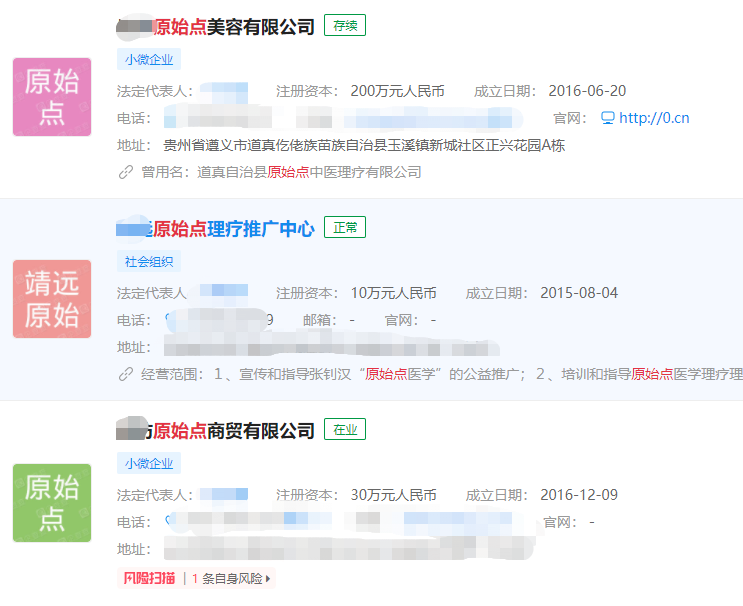
Task: Click the phone icon in 理疗推广中心 row
Action: click(x=167, y=318)
